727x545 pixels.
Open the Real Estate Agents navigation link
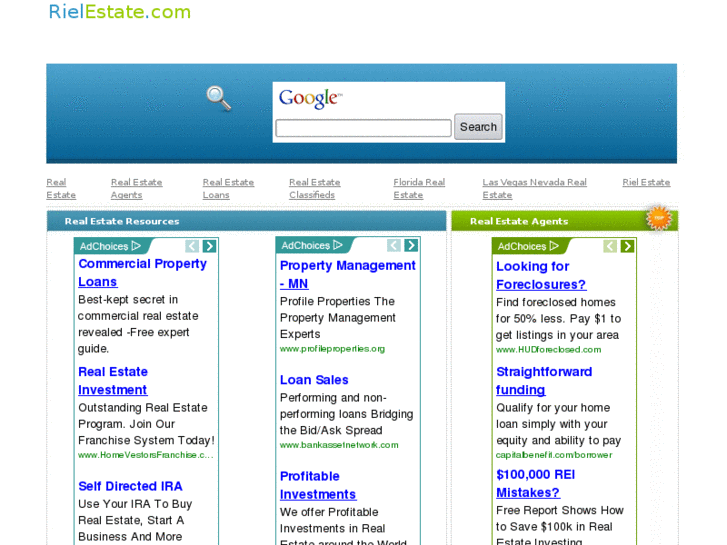[x=136, y=188]
